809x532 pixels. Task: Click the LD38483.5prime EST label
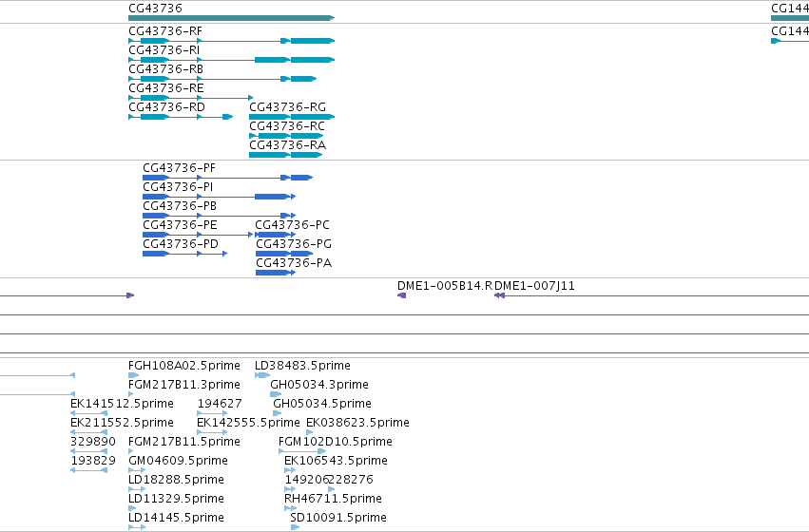(x=303, y=366)
